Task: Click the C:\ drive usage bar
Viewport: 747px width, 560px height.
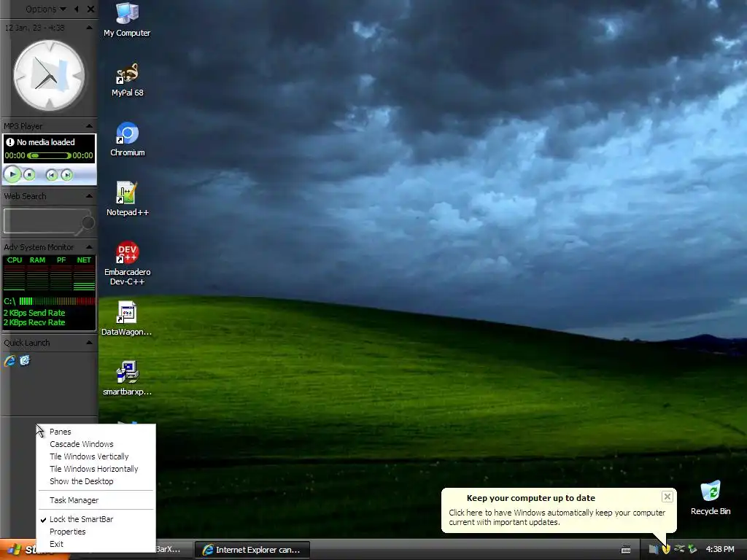Action: [57, 301]
